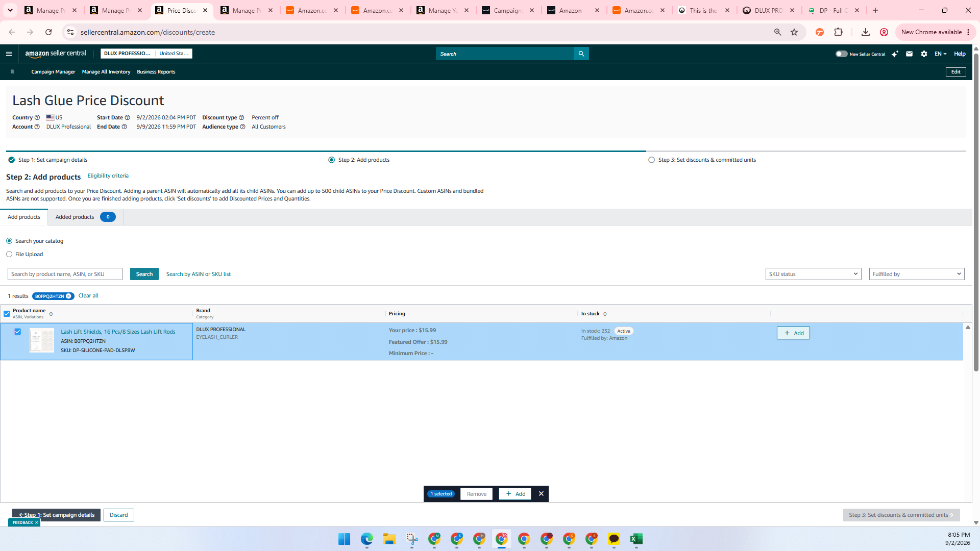The image size is (980, 551).
Task: Click the Country help question icon
Action: pos(37,117)
